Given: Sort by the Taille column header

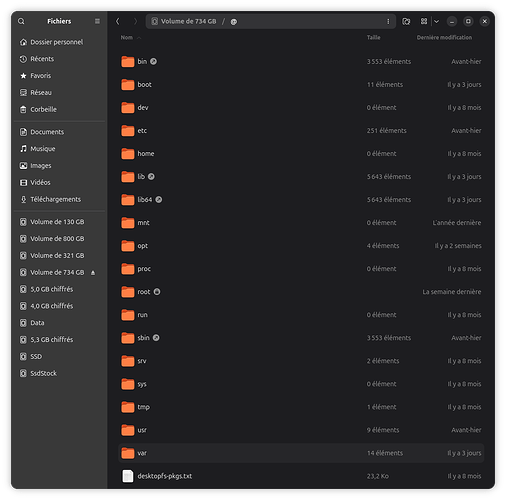Looking at the screenshot, I should click(373, 38).
